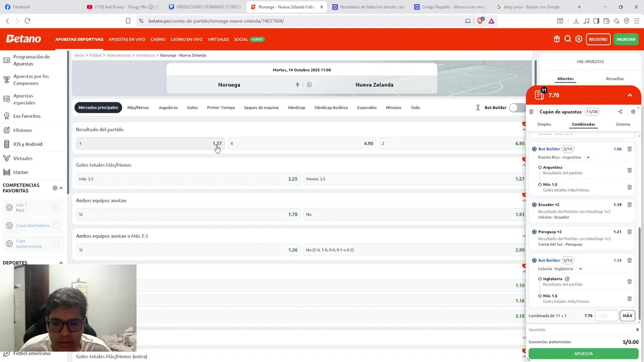Image resolution: width=644 pixels, height=362 pixels.
Task: Open the Betano search magnifier icon
Action: pos(568,39)
